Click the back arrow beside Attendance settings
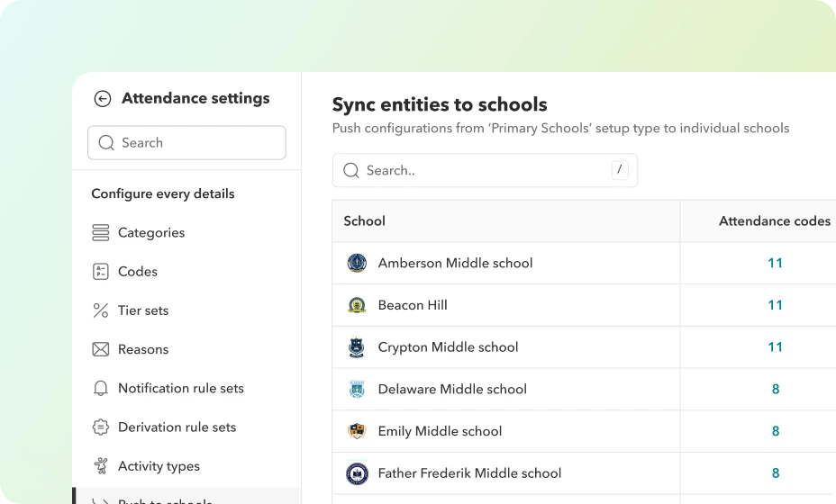Image resolution: width=836 pixels, height=504 pixels. (x=103, y=99)
